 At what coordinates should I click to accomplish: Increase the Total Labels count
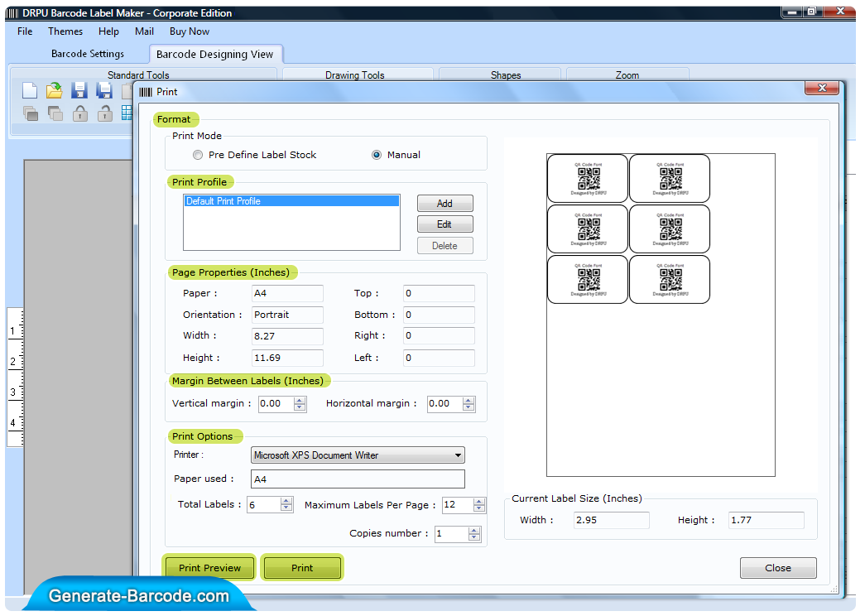point(286,501)
